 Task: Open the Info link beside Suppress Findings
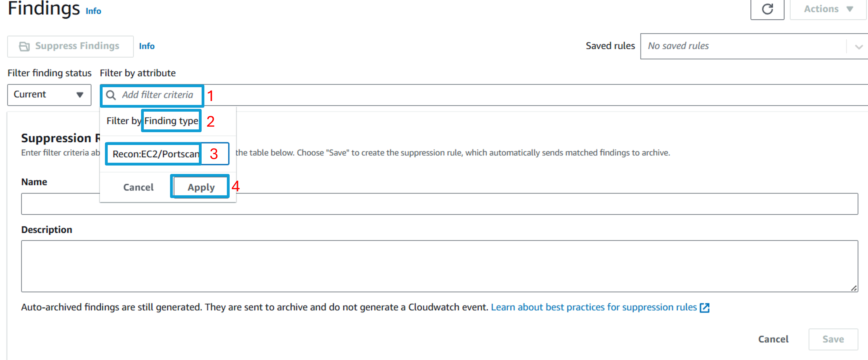[x=147, y=46]
